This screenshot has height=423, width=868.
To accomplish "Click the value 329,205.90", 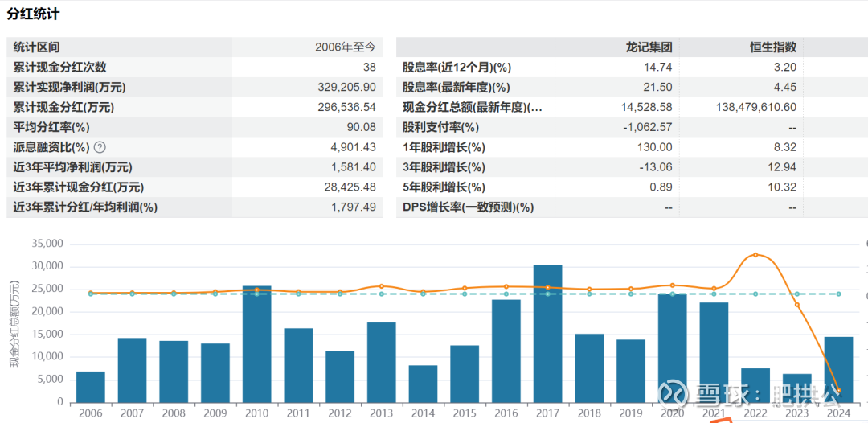I will (x=347, y=88).
